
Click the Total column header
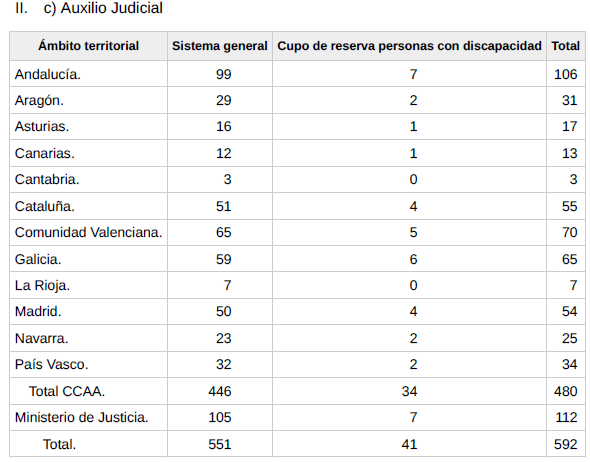coord(566,46)
